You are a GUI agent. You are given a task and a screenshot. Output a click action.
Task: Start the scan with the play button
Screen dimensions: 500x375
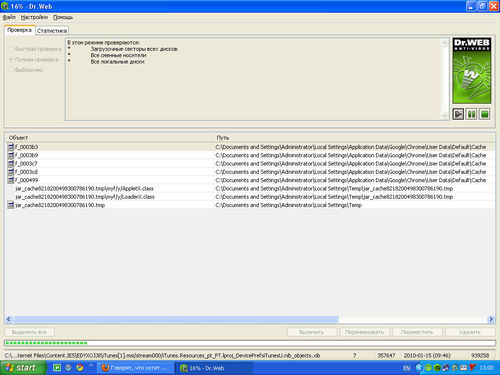pyautogui.click(x=458, y=114)
